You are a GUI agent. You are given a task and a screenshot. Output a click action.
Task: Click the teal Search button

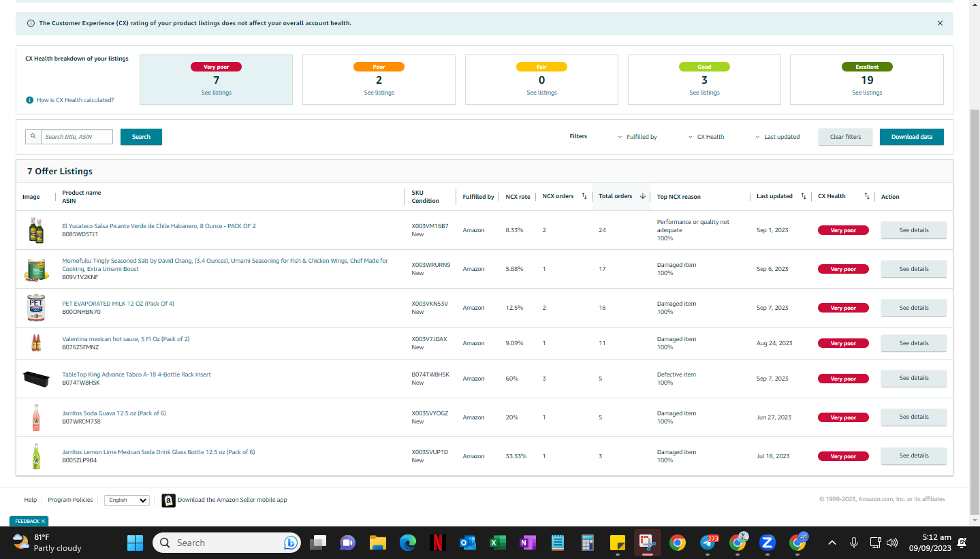pyautogui.click(x=141, y=137)
